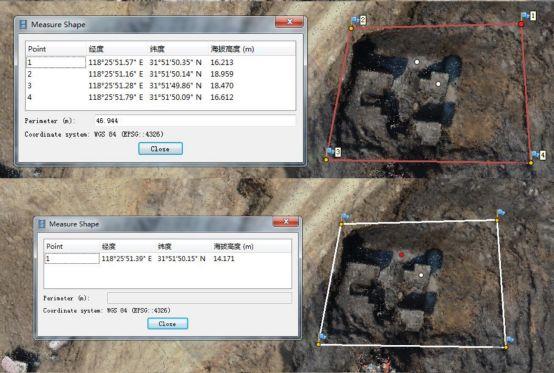Click the red vertex at corner 1

tap(521, 24)
